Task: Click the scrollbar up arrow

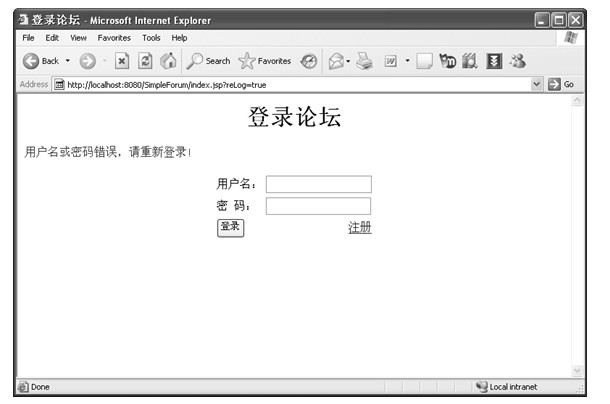Action: (x=577, y=101)
